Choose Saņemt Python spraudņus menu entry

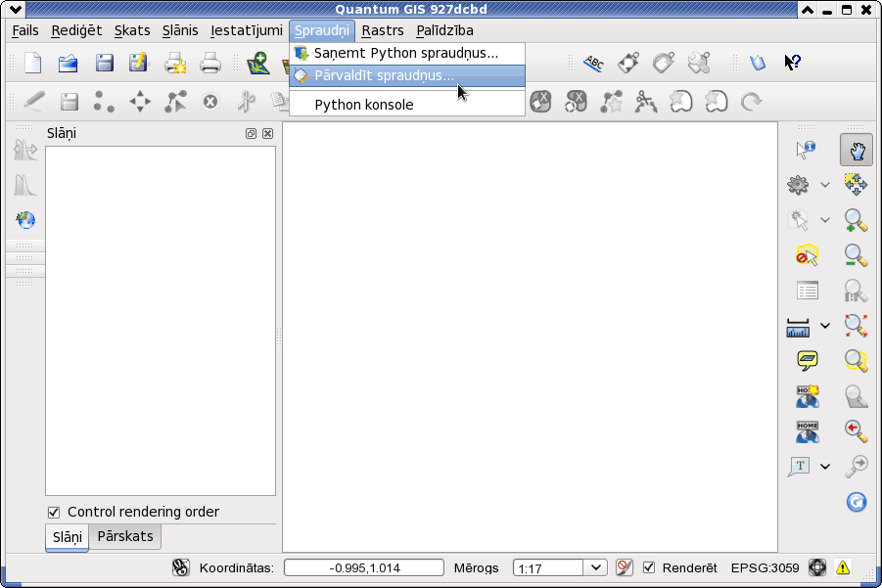click(x=407, y=54)
